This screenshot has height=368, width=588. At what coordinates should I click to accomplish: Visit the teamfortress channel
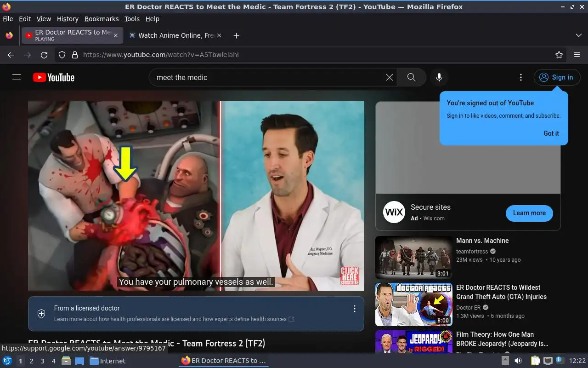point(472,252)
